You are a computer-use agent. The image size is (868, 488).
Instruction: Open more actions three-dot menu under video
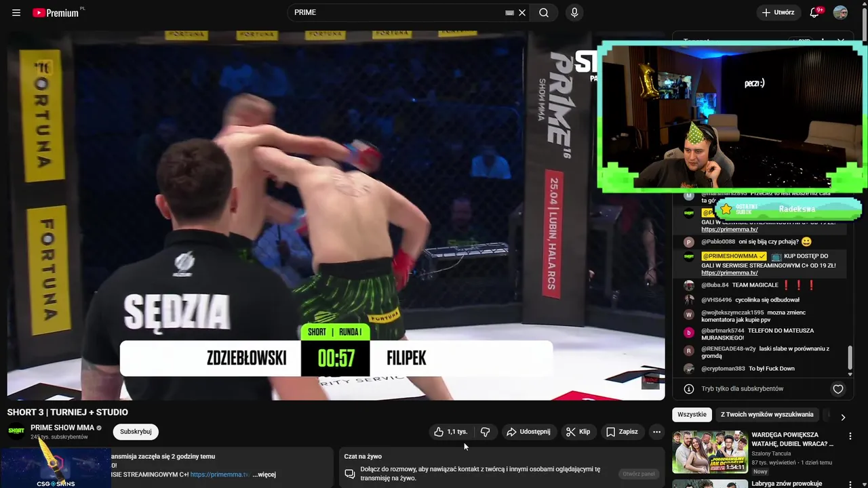pos(656,432)
